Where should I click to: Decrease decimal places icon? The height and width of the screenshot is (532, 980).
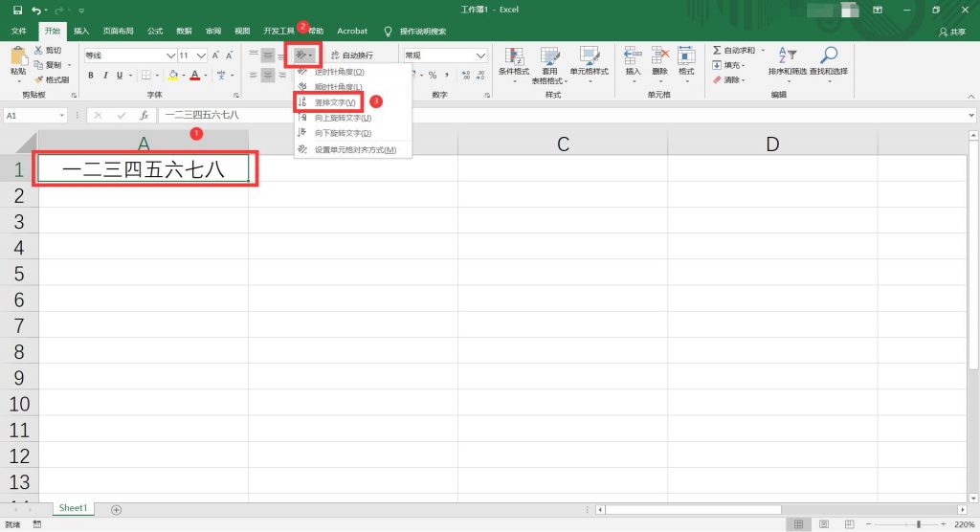click(x=480, y=75)
